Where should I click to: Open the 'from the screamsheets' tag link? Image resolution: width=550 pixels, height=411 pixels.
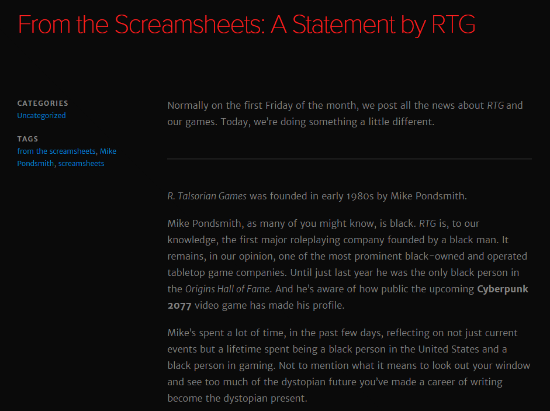click(x=56, y=151)
